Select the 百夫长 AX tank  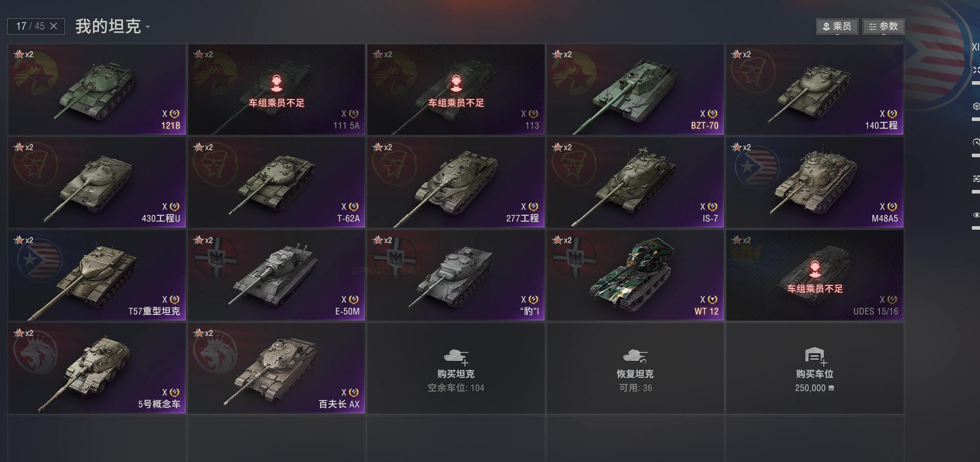click(276, 368)
